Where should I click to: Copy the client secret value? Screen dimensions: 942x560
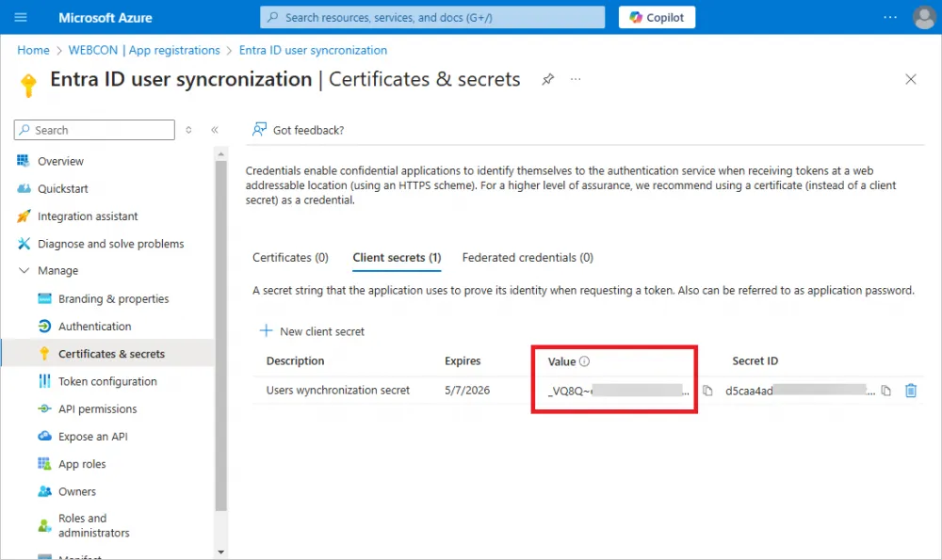pyautogui.click(x=707, y=391)
